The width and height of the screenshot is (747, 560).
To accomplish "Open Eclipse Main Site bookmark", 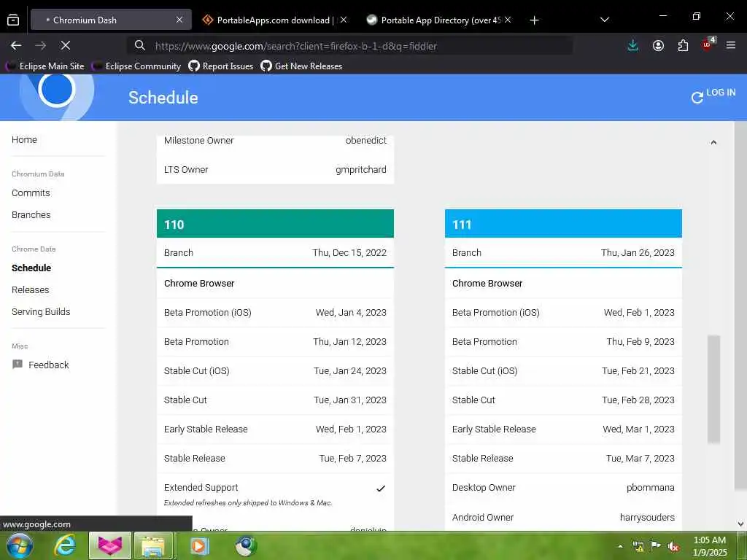I will click(44, 66).
